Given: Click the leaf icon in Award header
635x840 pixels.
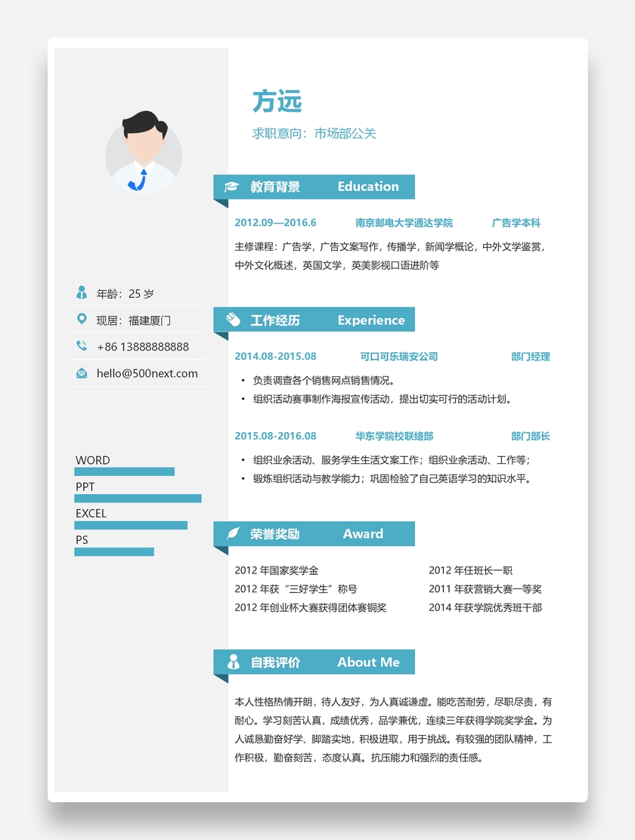Looking at the screenshot, I should coord(233,534).
